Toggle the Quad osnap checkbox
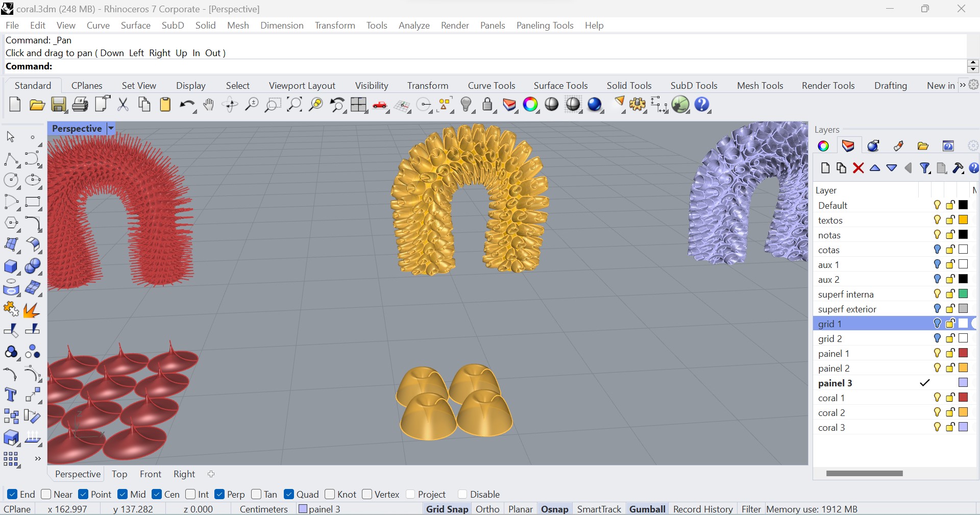 pyautogui.click(x=289, y=494)
